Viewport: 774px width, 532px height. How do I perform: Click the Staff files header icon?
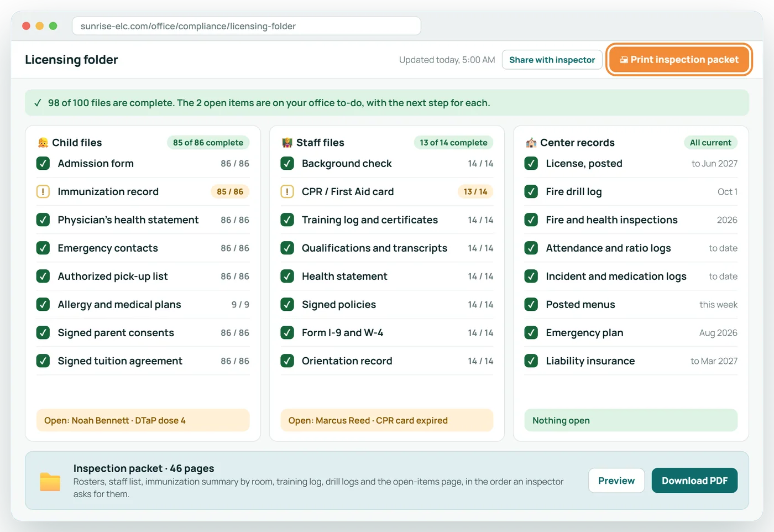coord(287,143)
